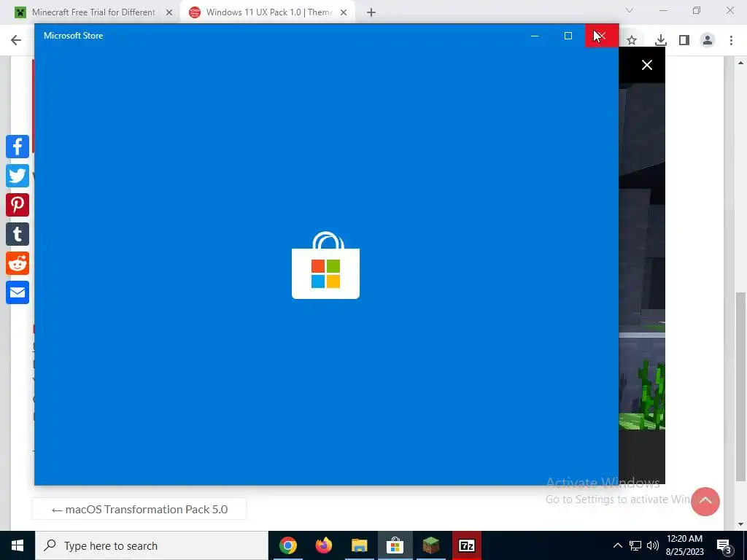The height and width of the screenshot is (560, 747).
Task: Click Microsoft Store taskbar icon
Action: [x=395, y=545]
